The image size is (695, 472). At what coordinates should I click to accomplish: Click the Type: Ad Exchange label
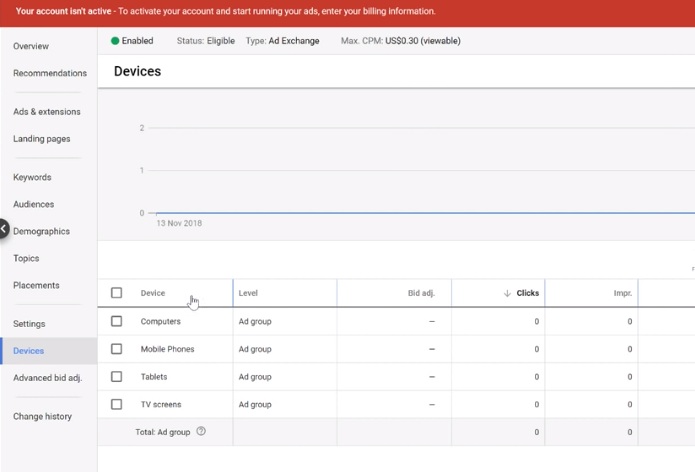(282, 41)
